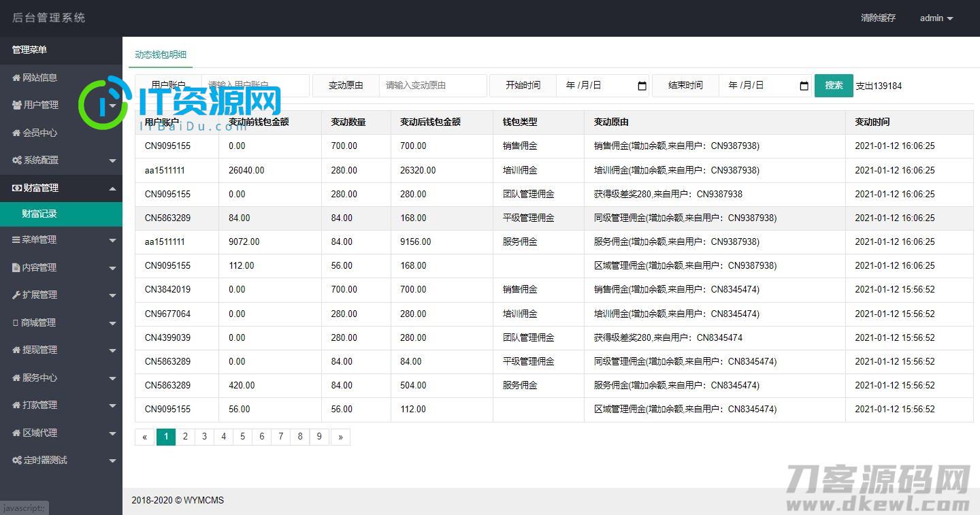Viewport: 980px width, 515px height.
Task: Click the home icon beside 会员中心
Action: (16, 133)
